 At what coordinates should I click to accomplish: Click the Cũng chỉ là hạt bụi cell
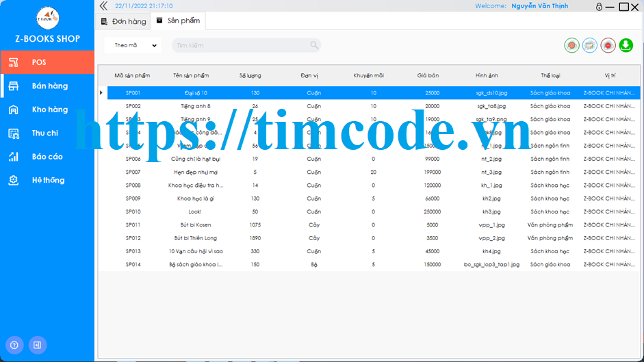[x=196, y=159]
